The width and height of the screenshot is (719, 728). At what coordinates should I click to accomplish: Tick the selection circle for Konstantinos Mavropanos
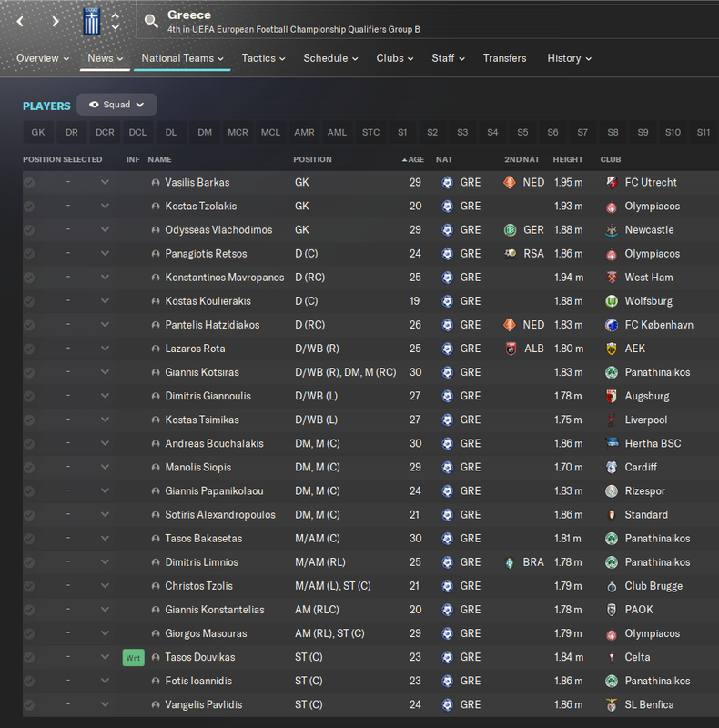29,278
